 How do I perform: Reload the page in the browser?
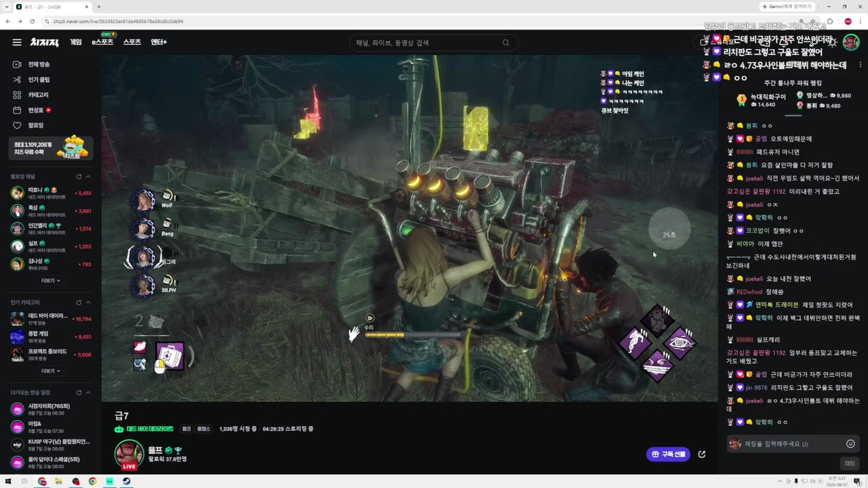32,21
